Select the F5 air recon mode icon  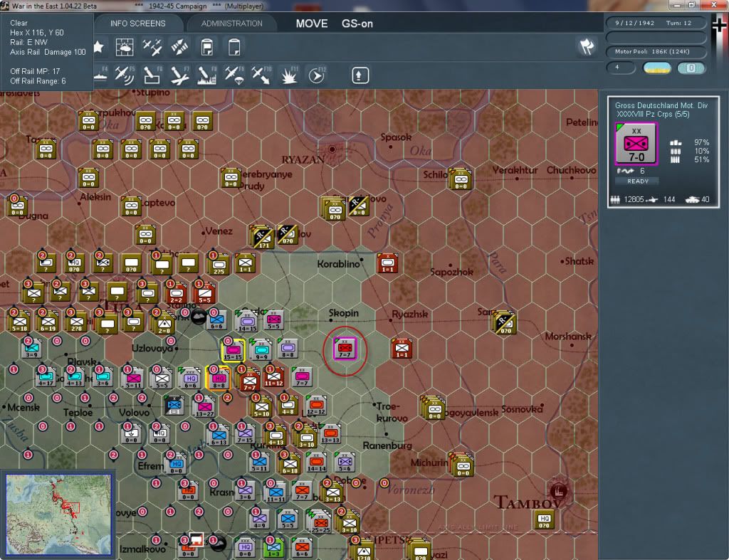click(125, 75)
